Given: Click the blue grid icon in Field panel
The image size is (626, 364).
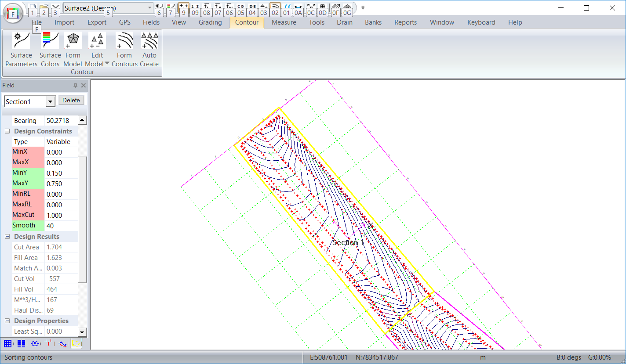Looking at the screenshot, I should 8,343.
